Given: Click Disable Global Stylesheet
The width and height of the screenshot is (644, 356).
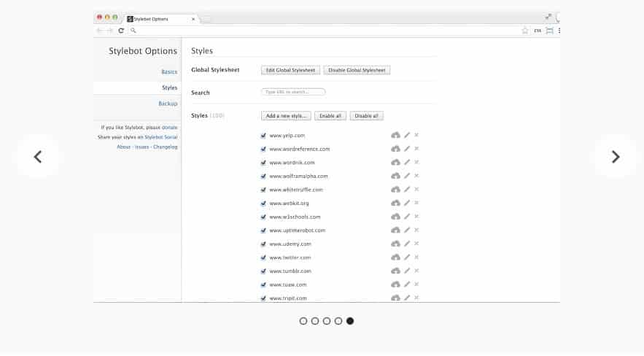Looking at the screenshot, I should coord(357,70).
